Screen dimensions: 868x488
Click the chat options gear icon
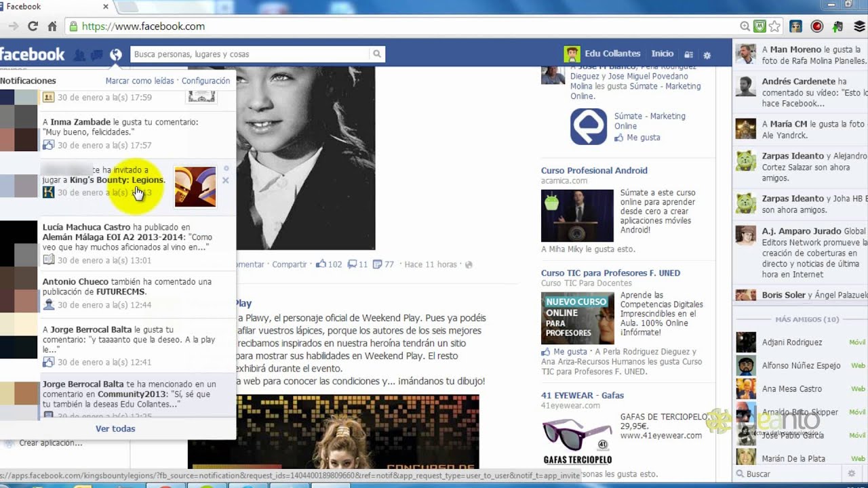[x=852, y=474]
